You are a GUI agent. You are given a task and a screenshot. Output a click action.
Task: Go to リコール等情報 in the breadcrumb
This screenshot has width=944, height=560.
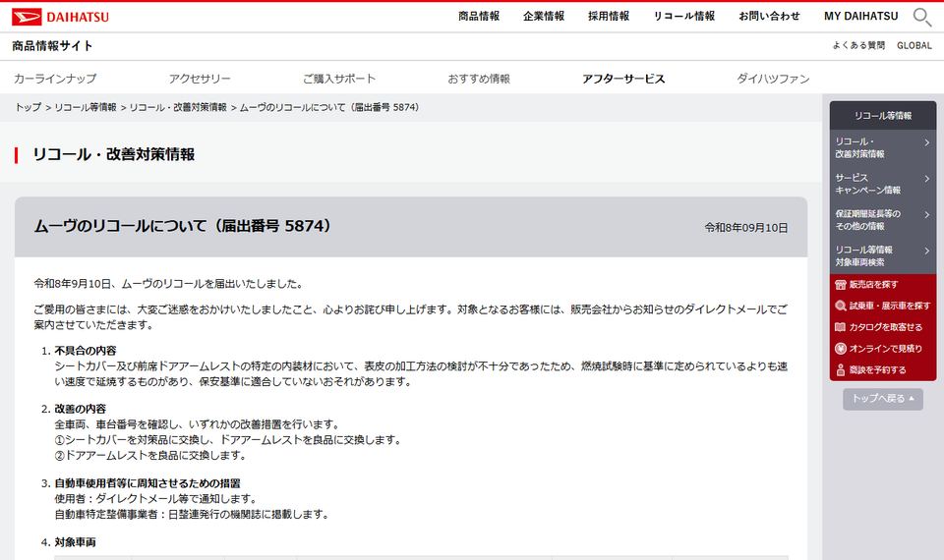pos(86,108)
